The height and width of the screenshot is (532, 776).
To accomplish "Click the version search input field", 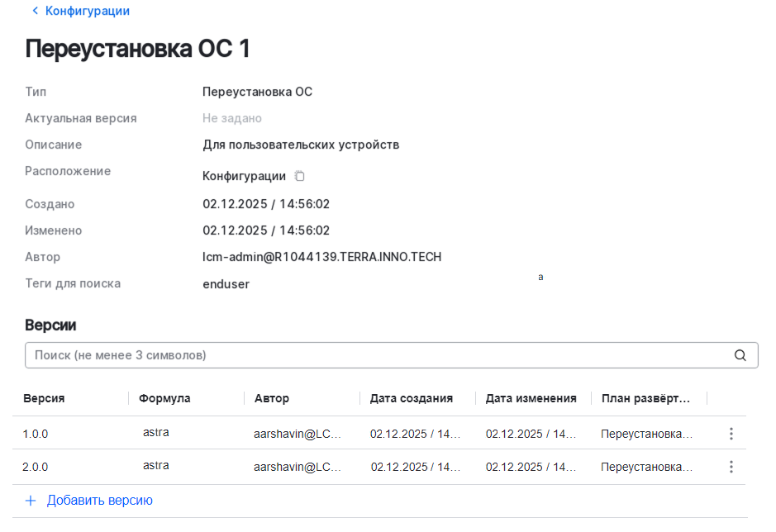I will [331, 354].
